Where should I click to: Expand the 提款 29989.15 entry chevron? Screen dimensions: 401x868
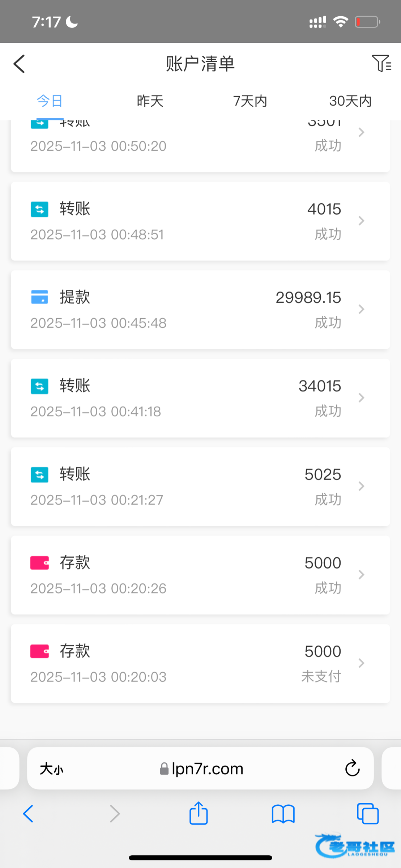(x=361, y=309)
